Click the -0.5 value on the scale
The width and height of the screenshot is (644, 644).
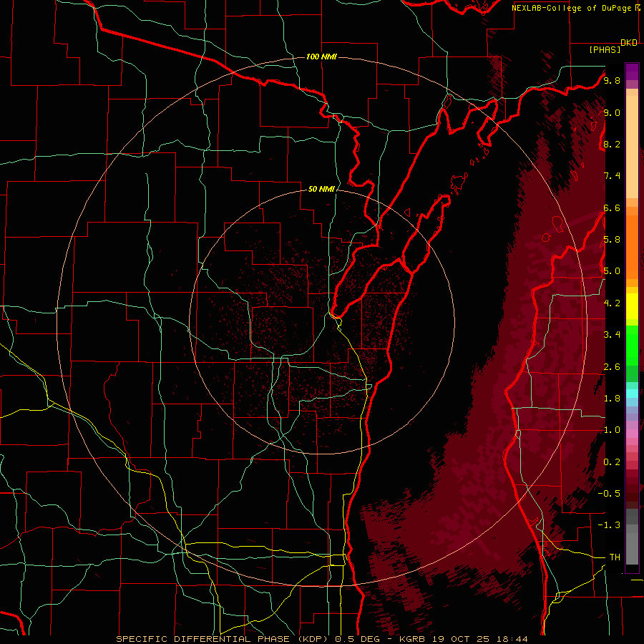click(609, 494)
